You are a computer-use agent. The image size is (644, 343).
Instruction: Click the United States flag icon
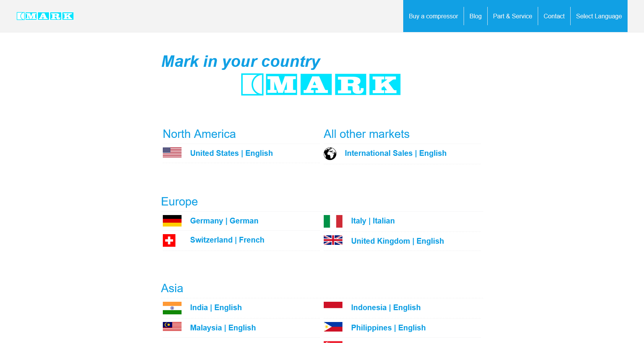[172, 152]
